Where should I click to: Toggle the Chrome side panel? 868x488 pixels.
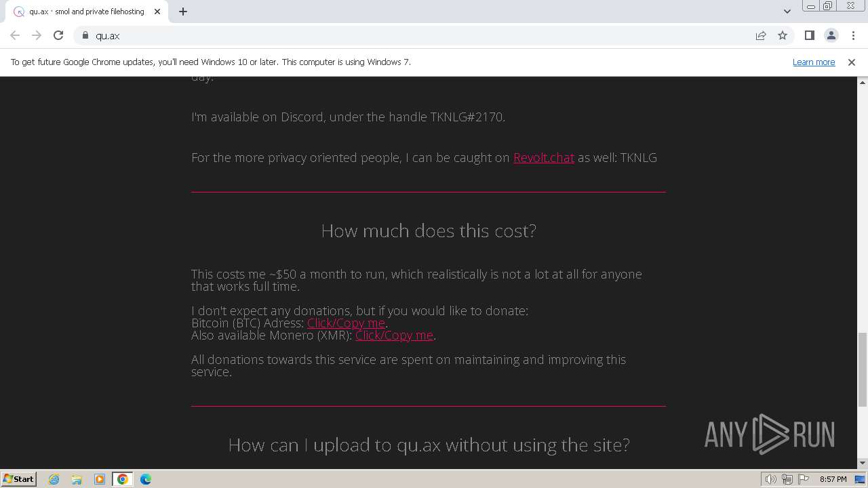809,35
